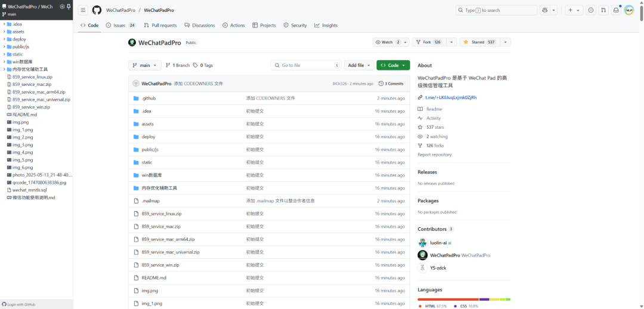This screenshot has height=309, width=644.
Task: Open the 0 Tags link
Action: [203, 66]
